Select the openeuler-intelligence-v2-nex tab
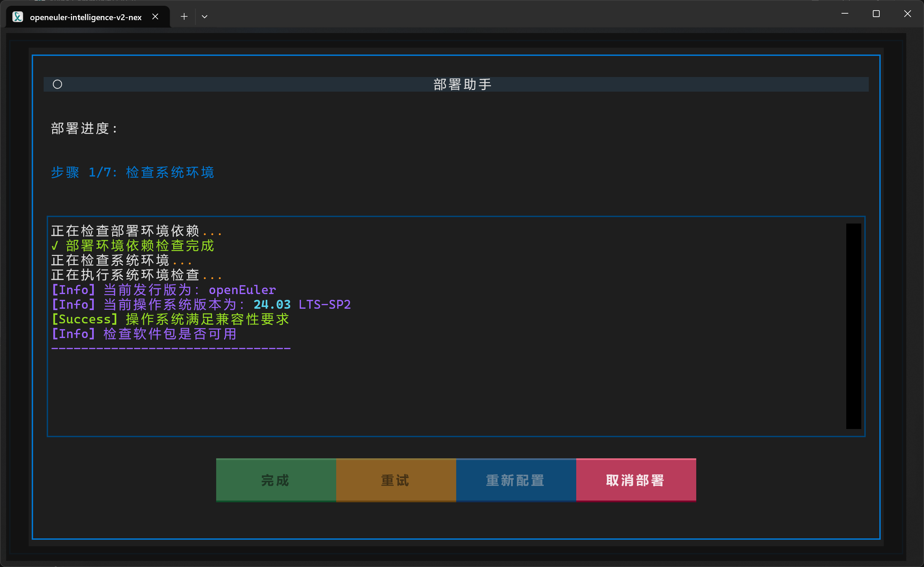Screen dimensions: 924x567 (86, 17)
